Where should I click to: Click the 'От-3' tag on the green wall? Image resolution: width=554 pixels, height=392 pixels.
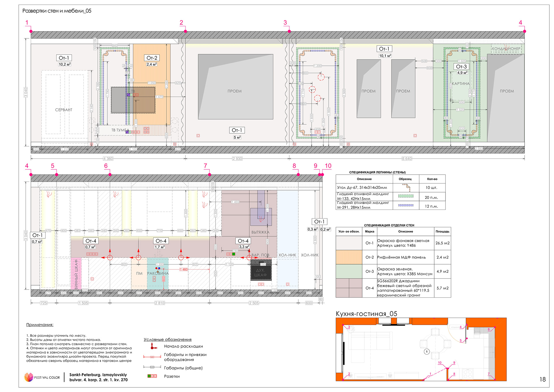[461, 67]
